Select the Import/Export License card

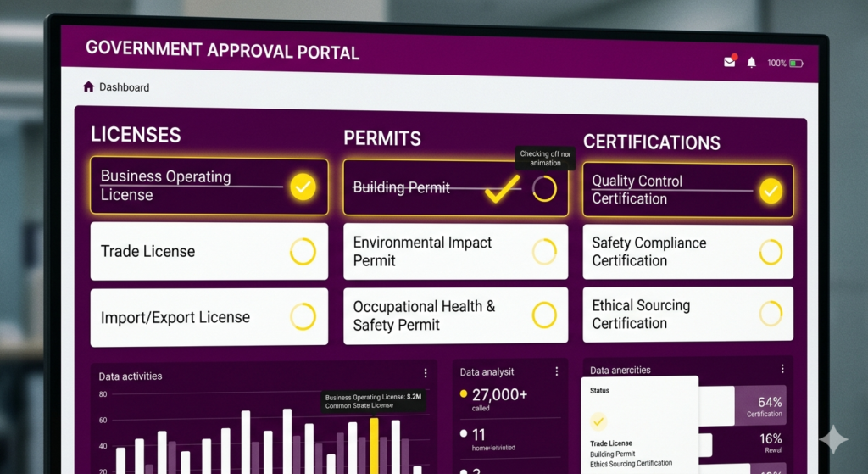click(209, 317)
